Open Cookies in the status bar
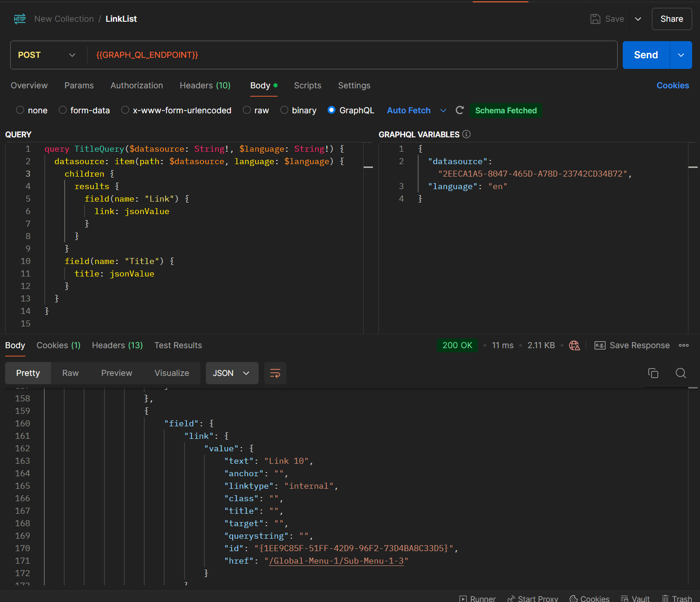700x602 pixels. (589, 599)
